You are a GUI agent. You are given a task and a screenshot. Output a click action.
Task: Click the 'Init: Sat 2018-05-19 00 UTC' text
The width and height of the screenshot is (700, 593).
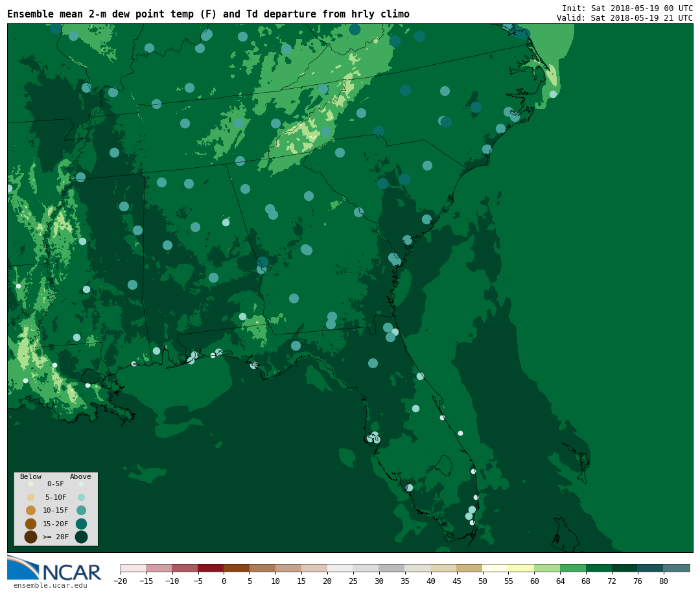click(627, 8)
